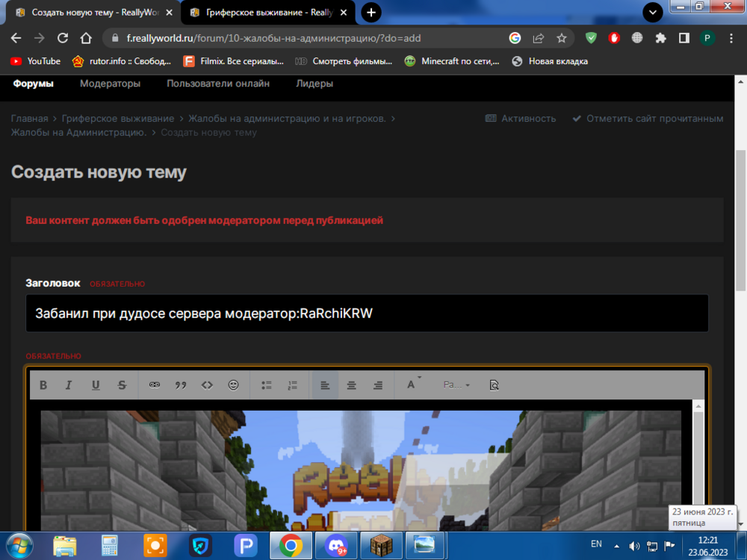
Task: Open the Новая вкладка bookmark
Action: [x=550, y=61]
